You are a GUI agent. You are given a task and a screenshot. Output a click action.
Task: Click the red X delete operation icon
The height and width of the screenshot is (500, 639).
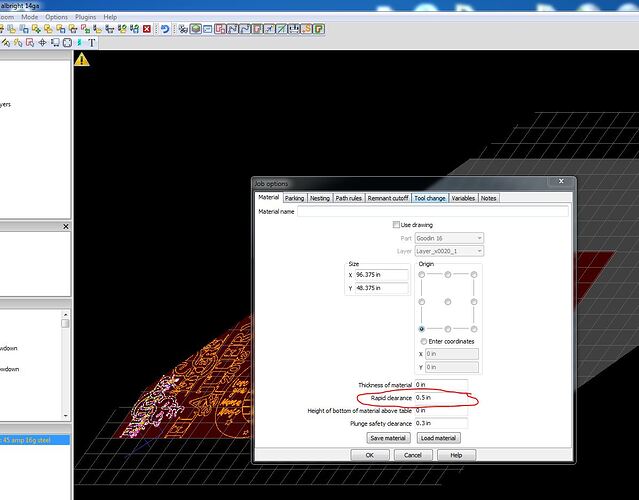coord(147,29)
